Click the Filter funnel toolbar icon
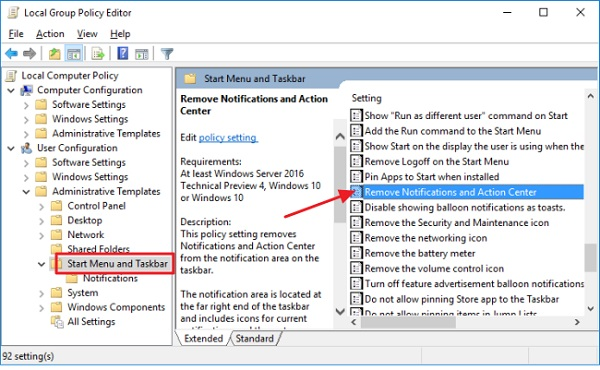Viewport: 600px width, 370px height. [x=167, y=54]
